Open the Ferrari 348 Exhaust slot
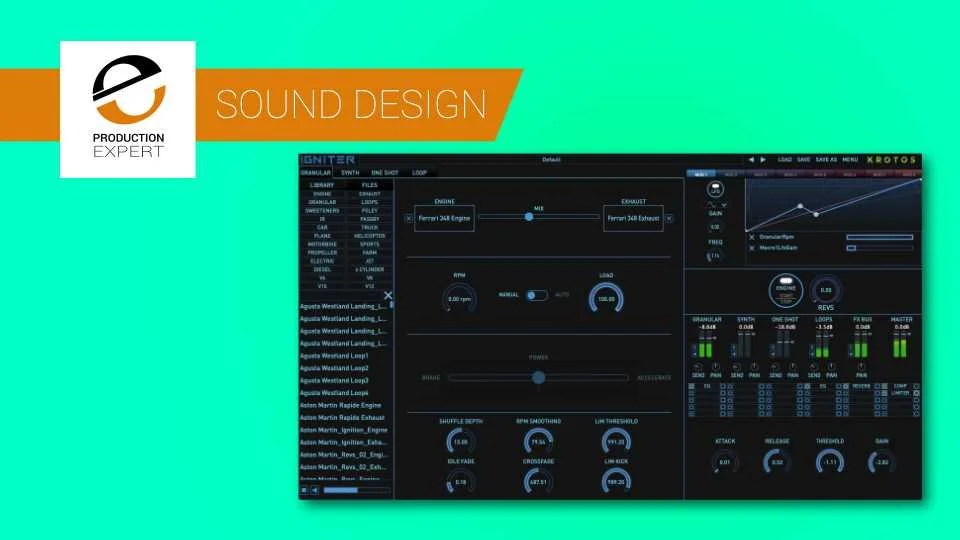The width and height of the screenshot is (960, 540). 634,218
